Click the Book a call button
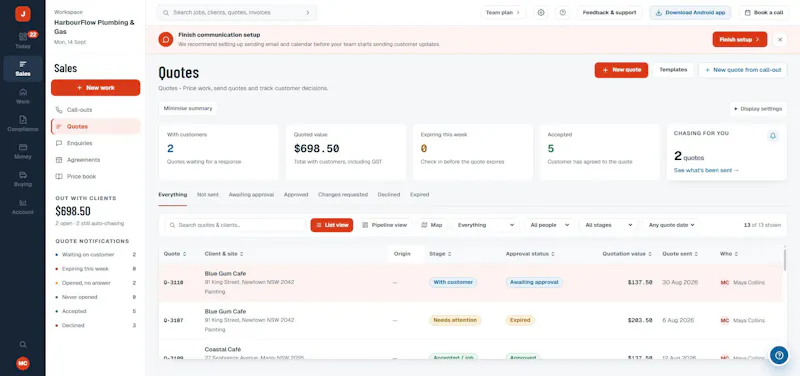The image size is (800, 376). 764,13
